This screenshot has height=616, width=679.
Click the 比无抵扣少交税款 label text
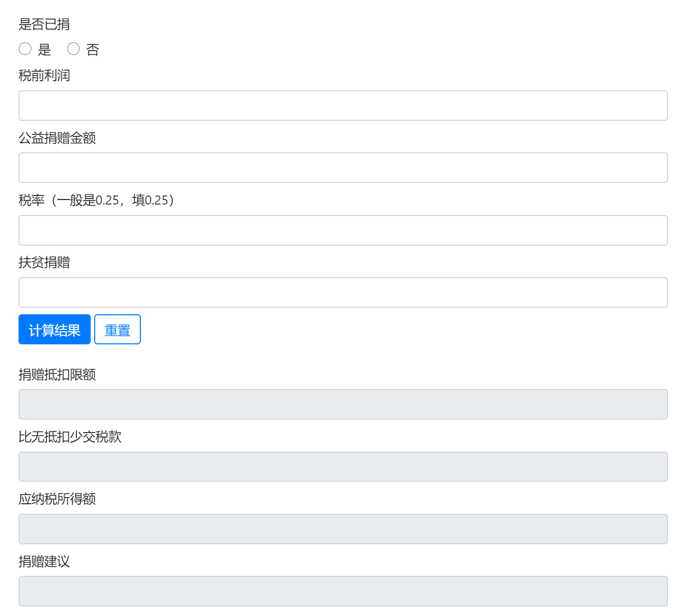point(70,437)
